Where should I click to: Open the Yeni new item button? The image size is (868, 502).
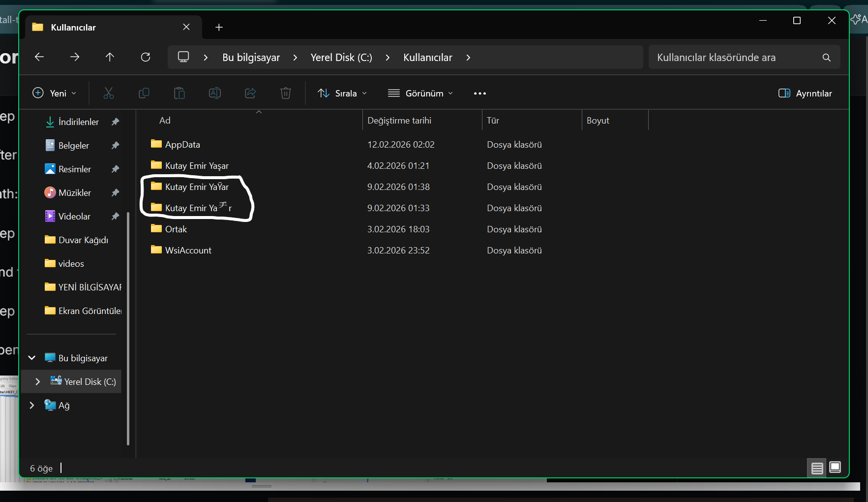[x=54, y=94]
